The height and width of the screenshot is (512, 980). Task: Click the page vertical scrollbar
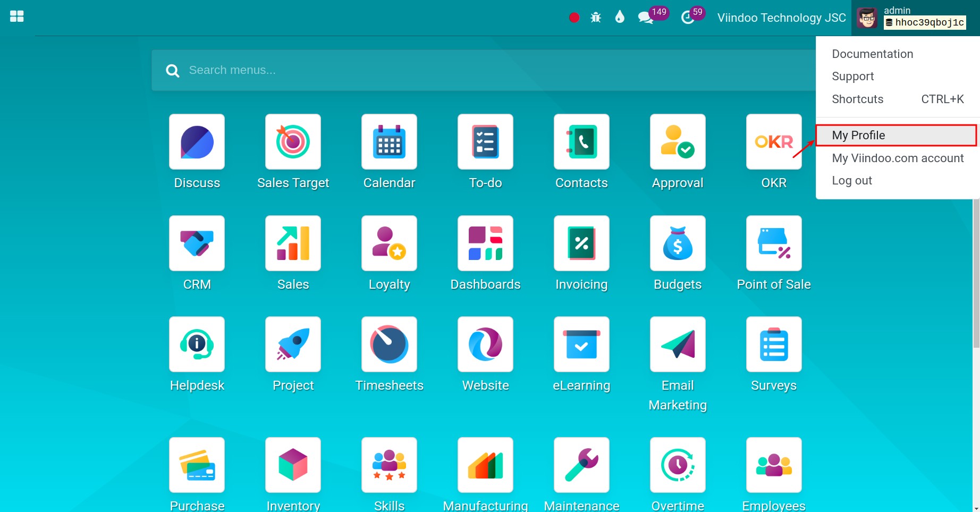pos(976,274)
